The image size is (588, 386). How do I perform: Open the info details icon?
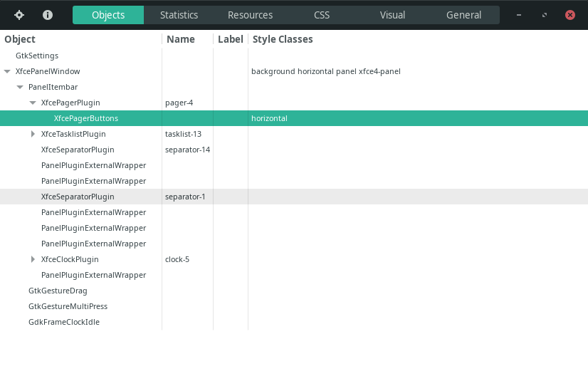point(48,15)
